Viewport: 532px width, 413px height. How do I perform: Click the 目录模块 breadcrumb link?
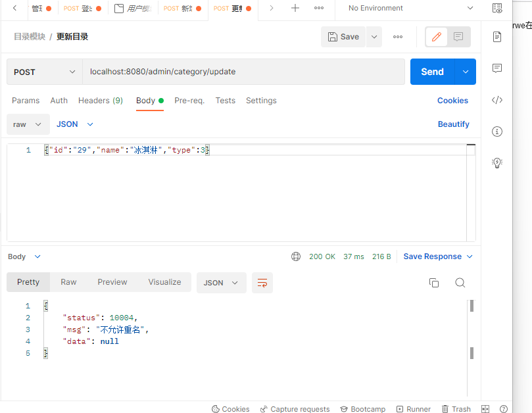[x=30, y=37]
